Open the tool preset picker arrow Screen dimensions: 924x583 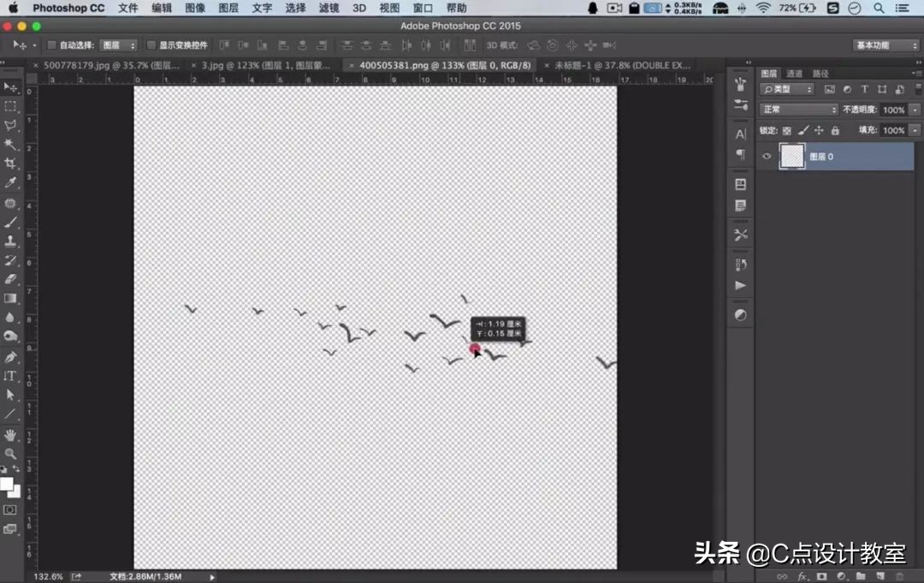click(34, 45)
